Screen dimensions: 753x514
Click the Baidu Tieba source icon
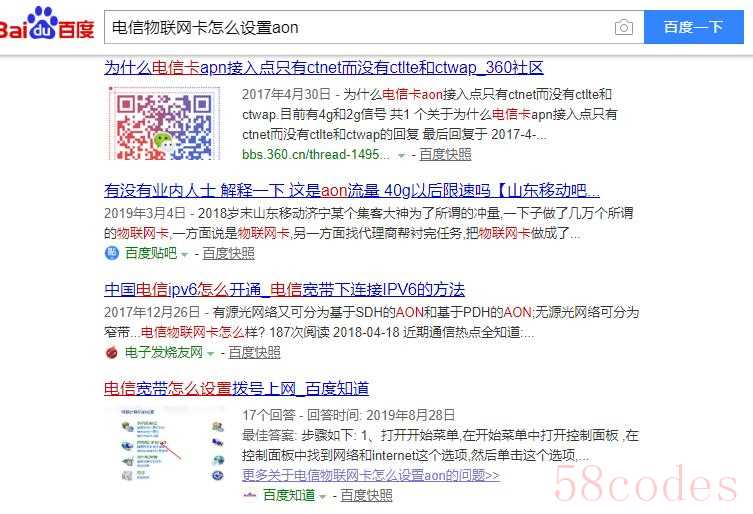pyautogui.click(x=111, y=253)
